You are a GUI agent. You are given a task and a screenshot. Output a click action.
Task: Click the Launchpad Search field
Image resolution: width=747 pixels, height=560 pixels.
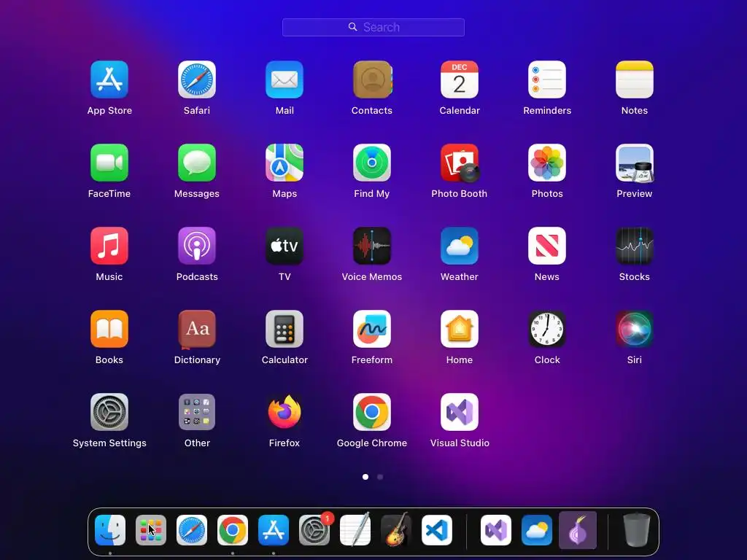(373, 27)
